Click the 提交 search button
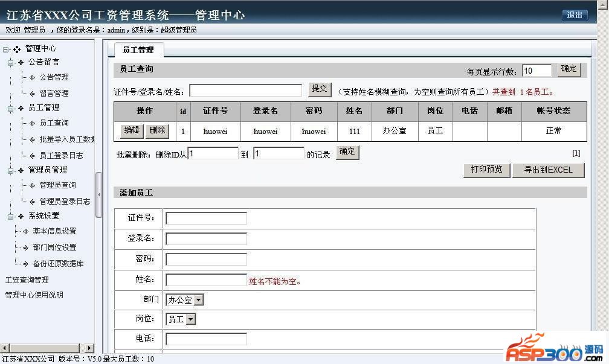This screenshot has width=609, height=364. click(320, 89)
